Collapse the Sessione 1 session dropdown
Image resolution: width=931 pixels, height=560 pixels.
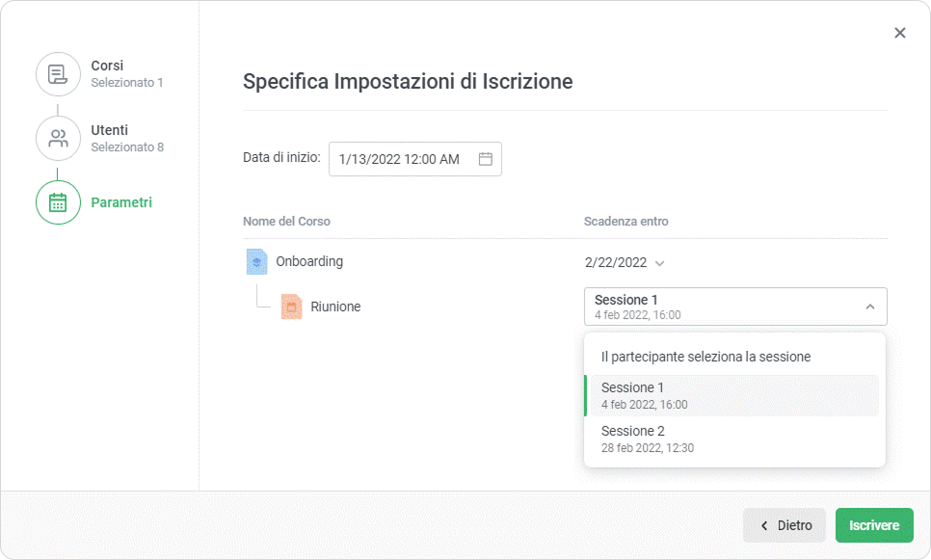(x=734, y=307)
